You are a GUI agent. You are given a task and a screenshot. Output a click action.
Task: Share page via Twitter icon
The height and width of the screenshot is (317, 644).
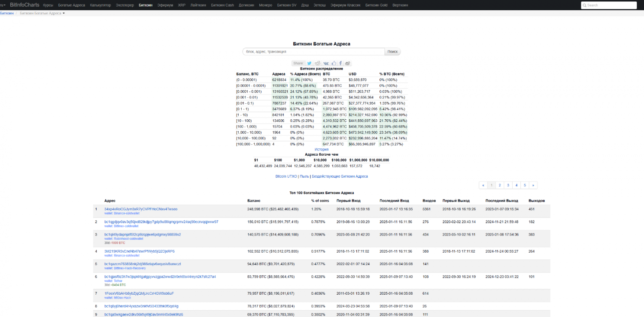[x=309, y=63]
